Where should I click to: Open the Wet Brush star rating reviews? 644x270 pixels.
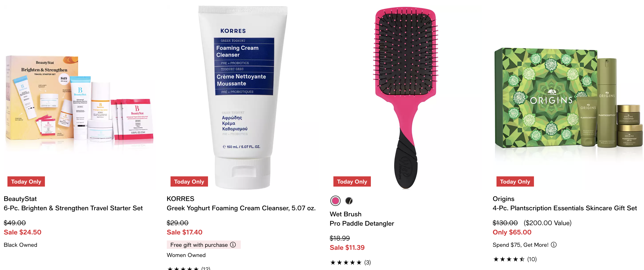350,262
